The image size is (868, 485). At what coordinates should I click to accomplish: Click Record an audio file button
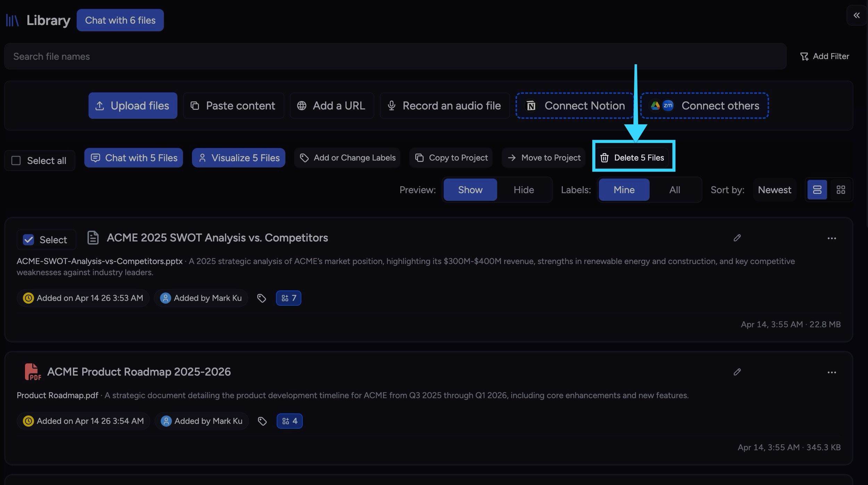click(x=445, y=106)
